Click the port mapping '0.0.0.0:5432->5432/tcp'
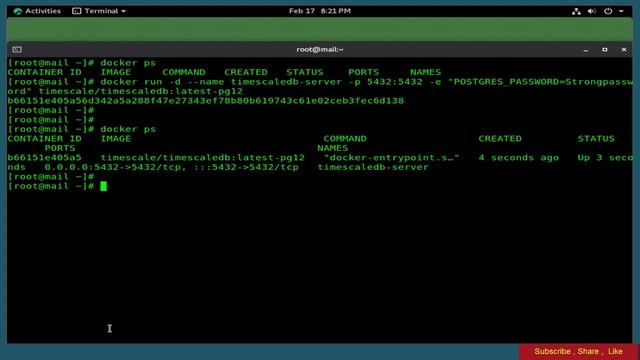The width and height of the screenshot is (640, 360). coord(116,167)
